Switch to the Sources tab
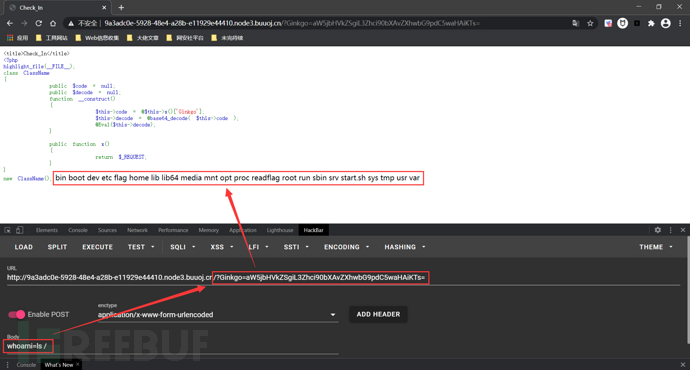The image size is (690, 370). [x=107, y=230]
